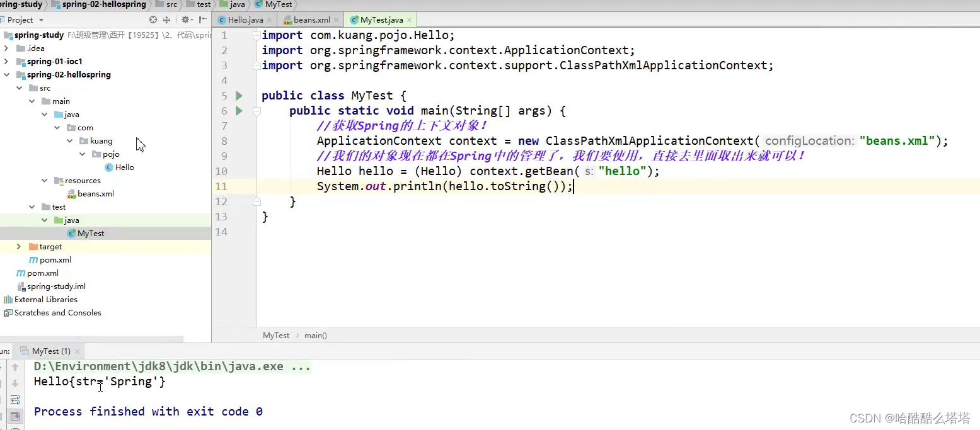Image resolution: width=980 pixels, height=430 pixels.
Task: Select the MyTest (1) run tab
Action: (x=50, y=351)
